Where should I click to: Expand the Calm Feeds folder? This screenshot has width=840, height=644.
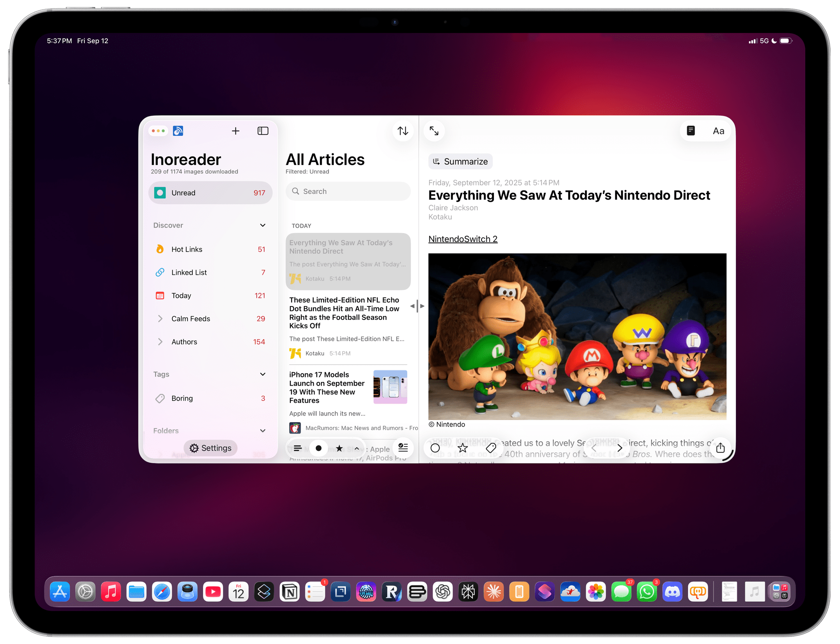pos(160,319)
